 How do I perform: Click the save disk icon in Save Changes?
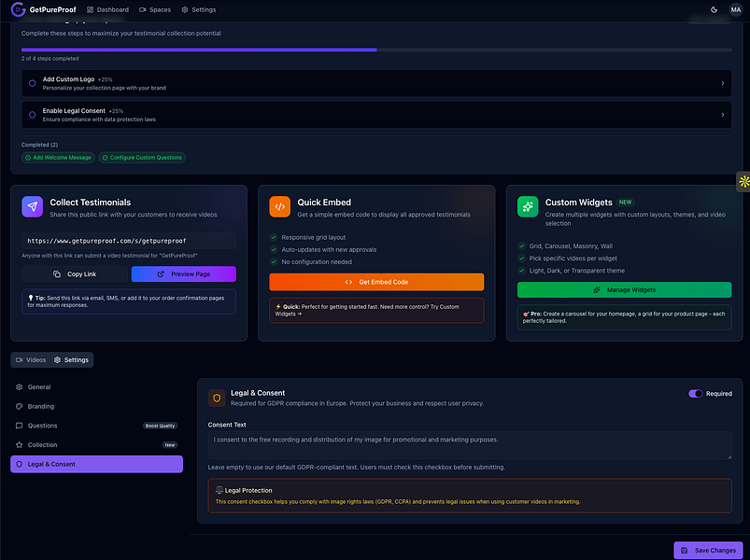pyautogui.click(x=684, y=550)
